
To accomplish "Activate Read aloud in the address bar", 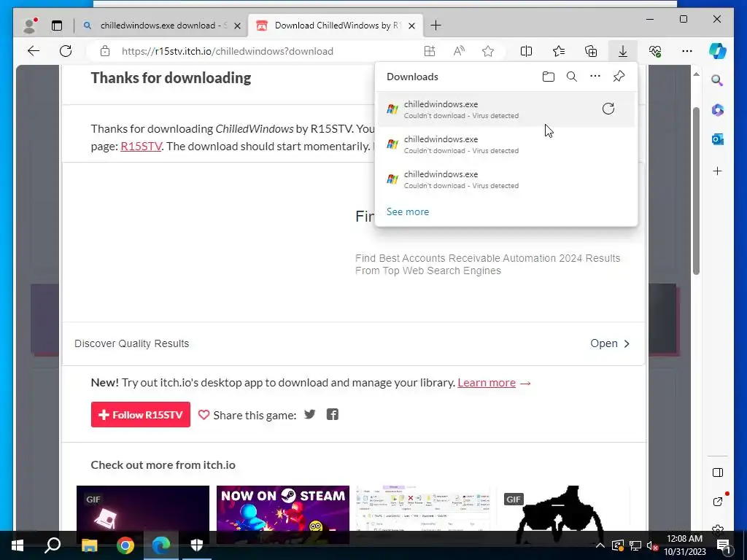I will coord(459,51).
